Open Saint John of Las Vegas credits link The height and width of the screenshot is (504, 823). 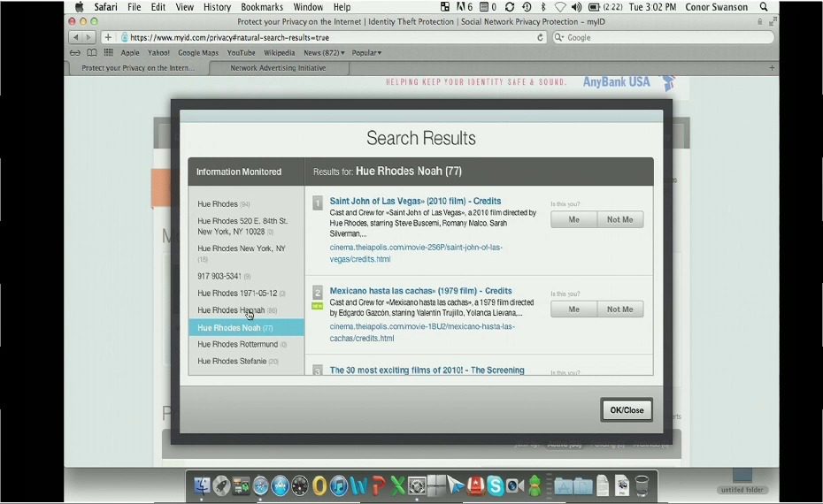point(415,201)
